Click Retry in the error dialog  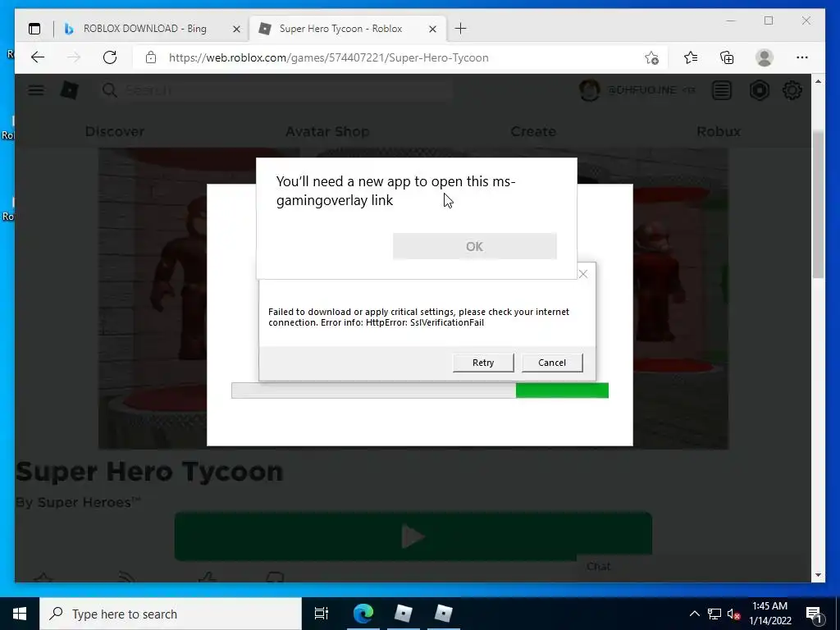coord(483,363)
